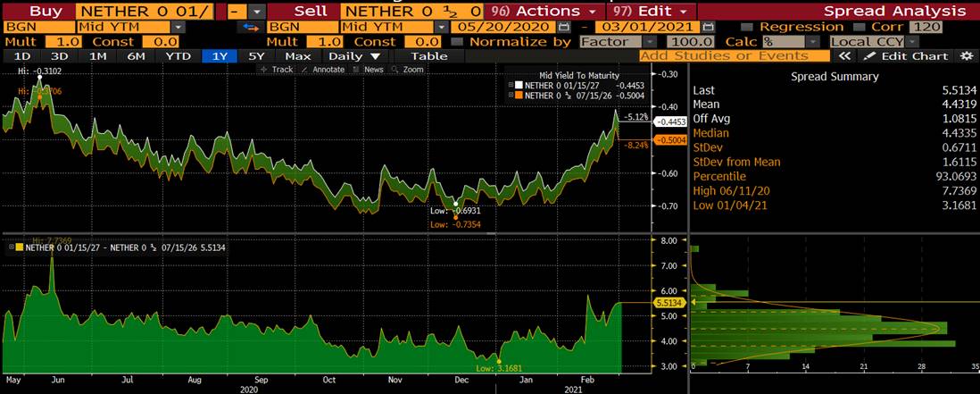
Task: Open the Local CCY dropdown
Action: pos(912,42)
